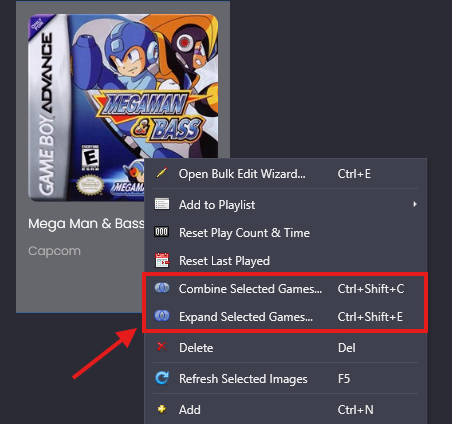Screen dimensions: 452x424
Task: Click the Ctrl+N shortcut text
Action: tap(355, 410)
